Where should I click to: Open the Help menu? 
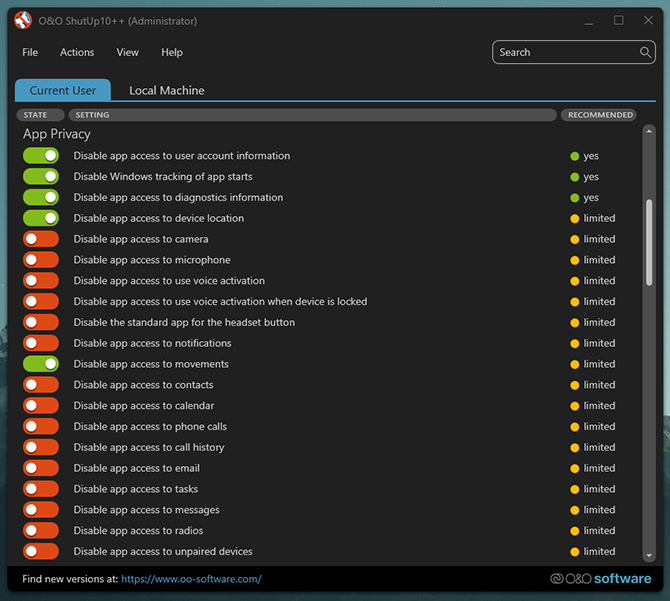point(172,52)
